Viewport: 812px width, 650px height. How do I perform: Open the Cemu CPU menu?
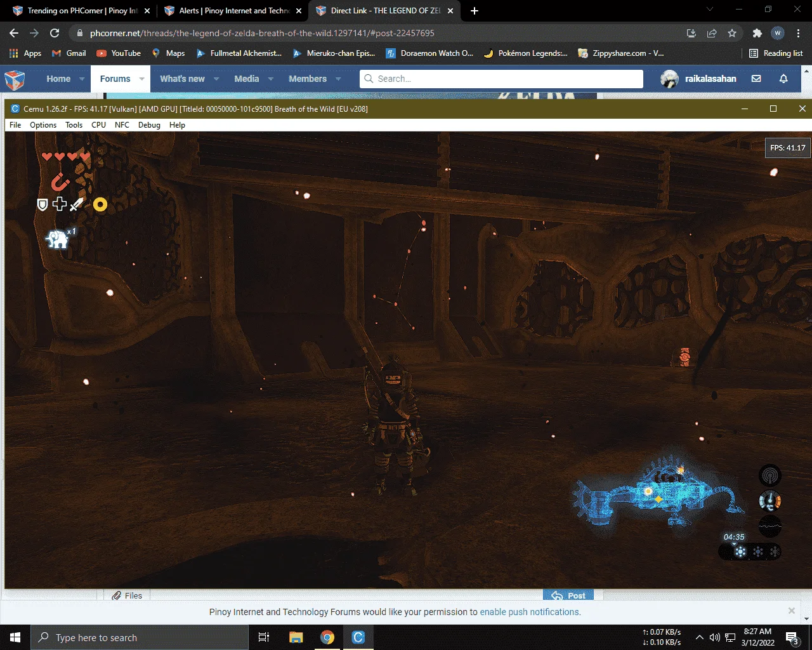point(98,125)
